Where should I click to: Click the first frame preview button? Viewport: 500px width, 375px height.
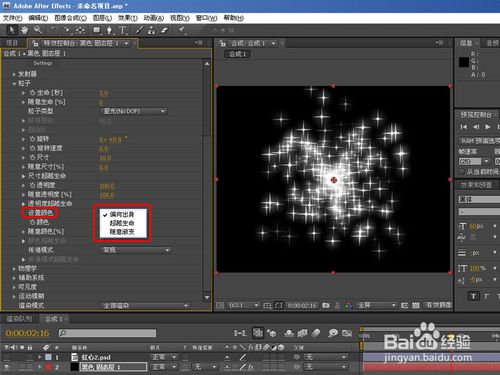pyautogui.click(x=464, y=127)
